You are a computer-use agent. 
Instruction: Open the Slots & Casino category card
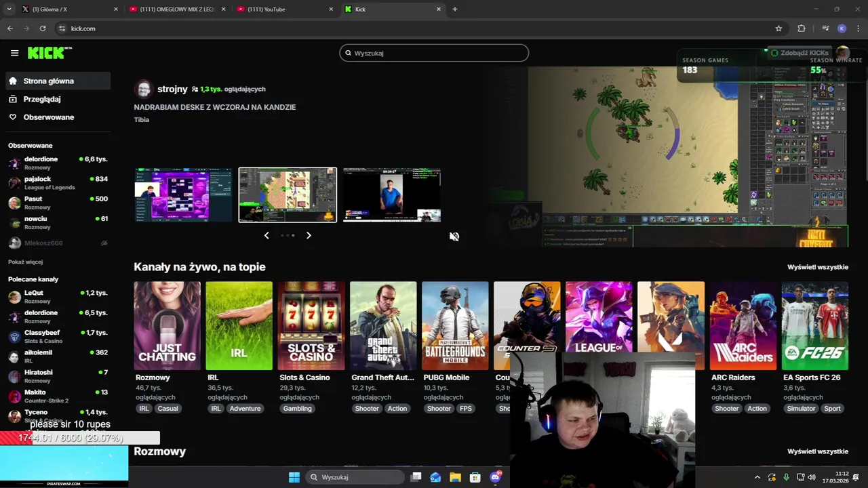tap(311, 326)
